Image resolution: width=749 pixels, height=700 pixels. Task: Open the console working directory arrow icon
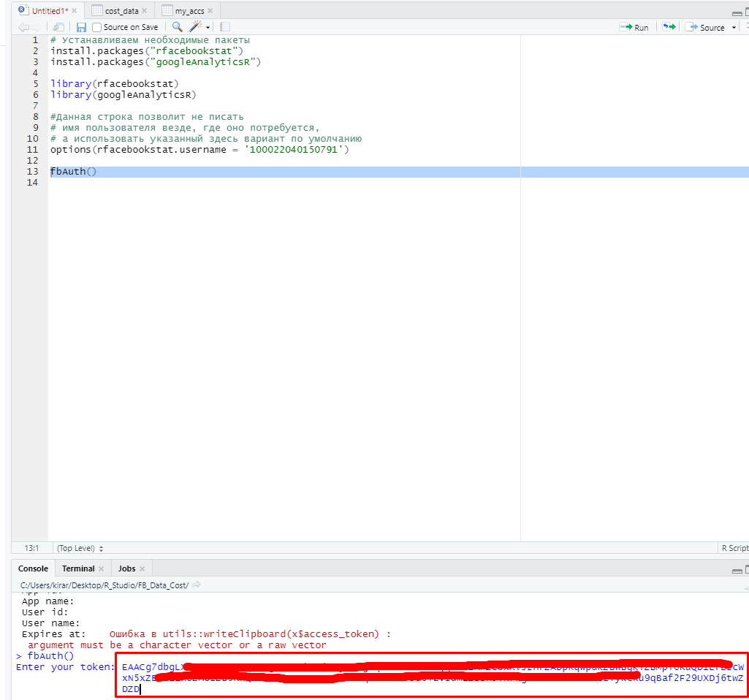click(197, 585)
